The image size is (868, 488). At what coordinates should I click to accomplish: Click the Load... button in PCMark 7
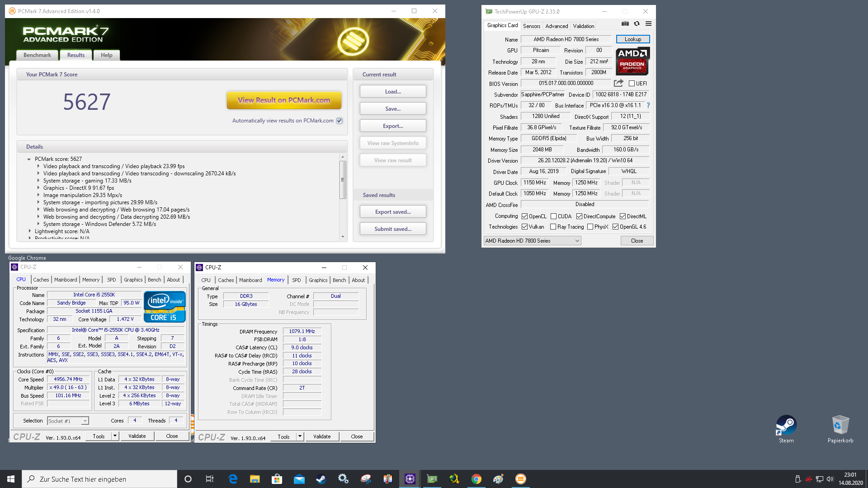pos(393,92)
